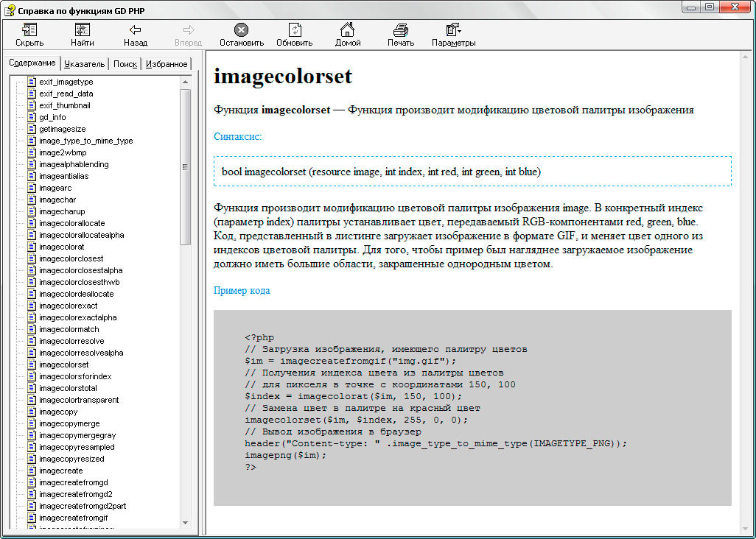Click the Пример кода heading text
The width and height of the screenshot is (756, 539).
(x=242, y=290)
